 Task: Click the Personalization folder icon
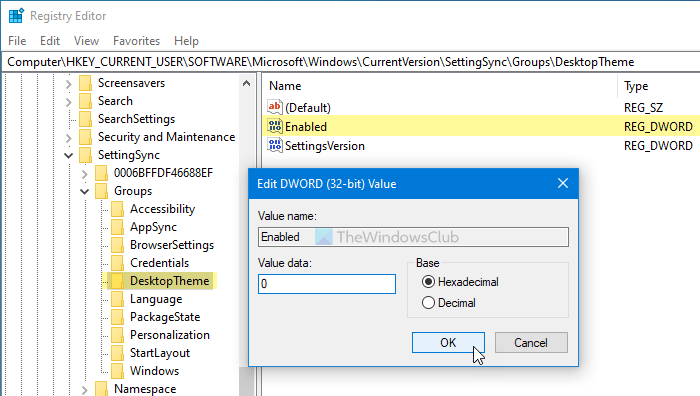tap(117, 335)
